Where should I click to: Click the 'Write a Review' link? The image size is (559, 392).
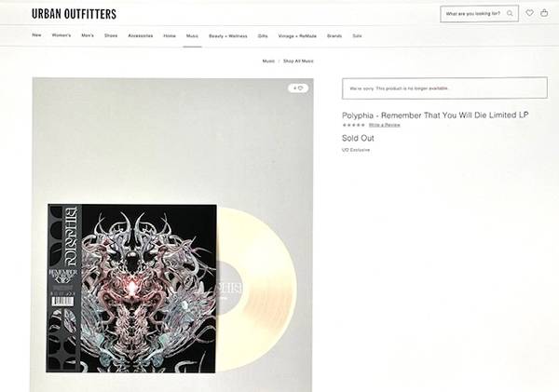(384, 125)
